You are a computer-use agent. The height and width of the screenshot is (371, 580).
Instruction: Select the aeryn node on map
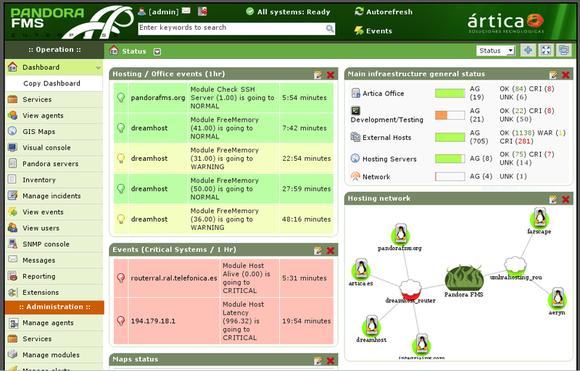(x=557, y=299)
